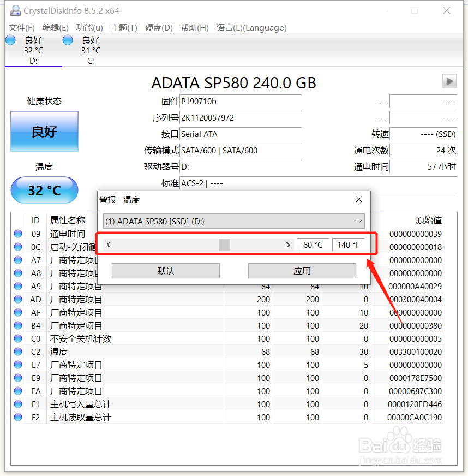
Task: Click the 良好 health status button
Action: point(45,132)
